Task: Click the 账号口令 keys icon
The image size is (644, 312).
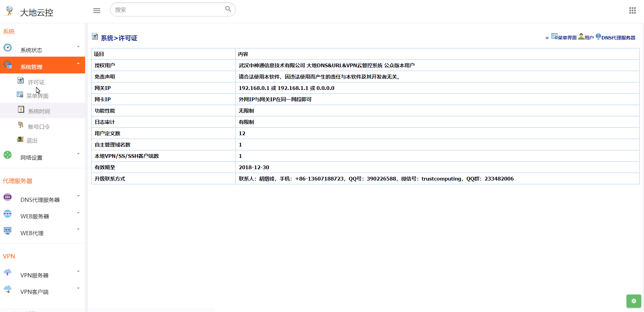Action: coord(21,125)
